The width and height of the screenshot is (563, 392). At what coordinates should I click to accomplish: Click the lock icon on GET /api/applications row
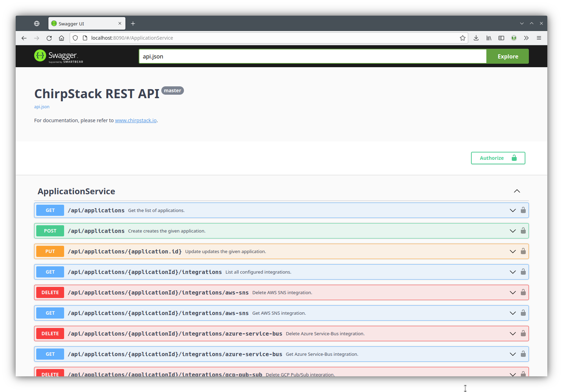(523, 210)
